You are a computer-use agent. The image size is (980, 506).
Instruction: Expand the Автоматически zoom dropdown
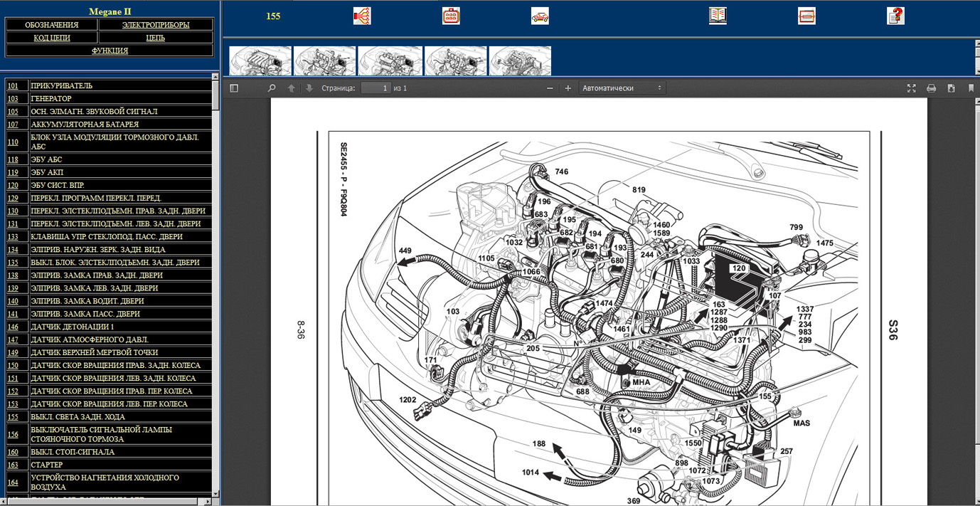[622, 88]
